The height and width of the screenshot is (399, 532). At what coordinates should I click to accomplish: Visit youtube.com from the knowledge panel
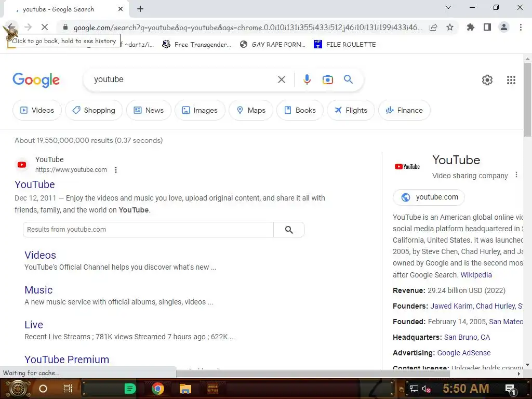click(x=429, y=197)
